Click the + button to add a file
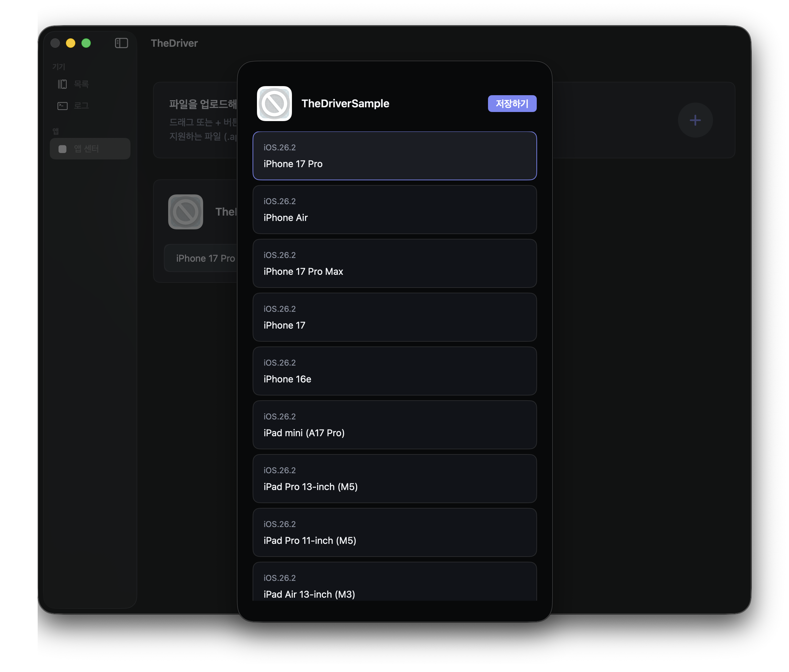Image resolution: width=789 pixels, height=672 pixels. (695, 120)
